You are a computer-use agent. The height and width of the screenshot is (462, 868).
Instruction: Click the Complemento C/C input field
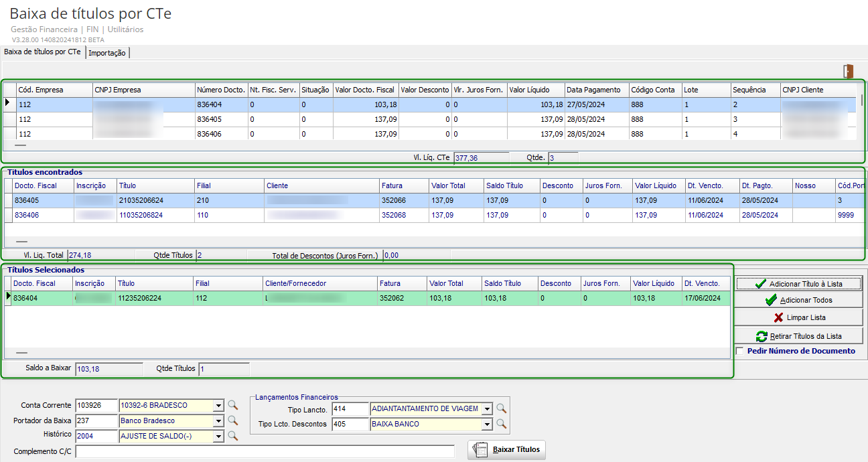(265, 452)
